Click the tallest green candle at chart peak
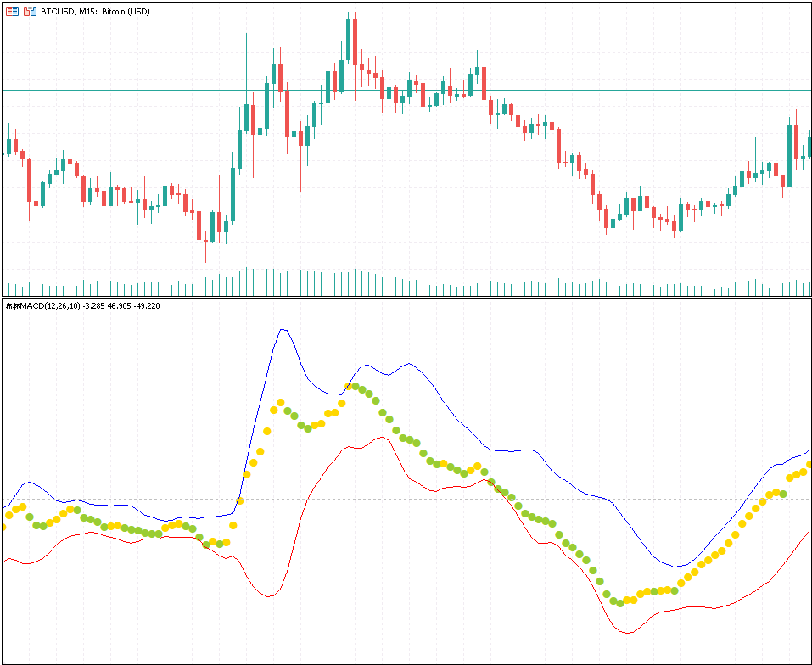This screenshot has height=665, width=812. tap(348, 40)
